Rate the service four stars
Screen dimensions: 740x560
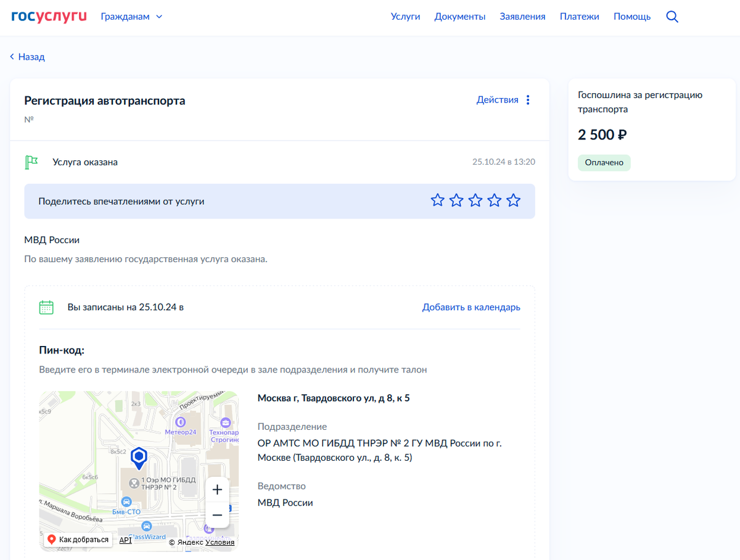pyautogui.click(x=495, y=200)
